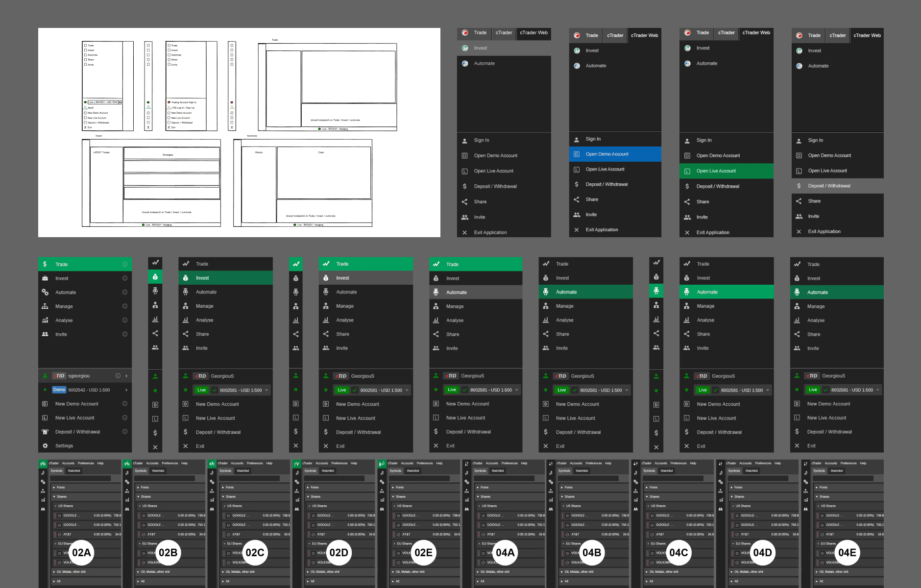Click the New Demo Account icon in panel 02B
The width and height of the screenshot is (921, 588).
155,404
